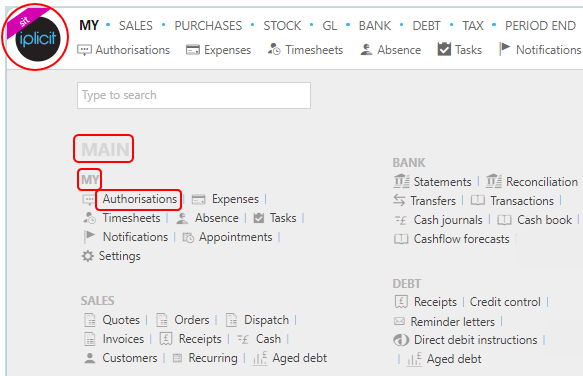Click Timesheets icon in top toolbar
The width and height of the screenshot is (583, 376).
click(274, 49)
